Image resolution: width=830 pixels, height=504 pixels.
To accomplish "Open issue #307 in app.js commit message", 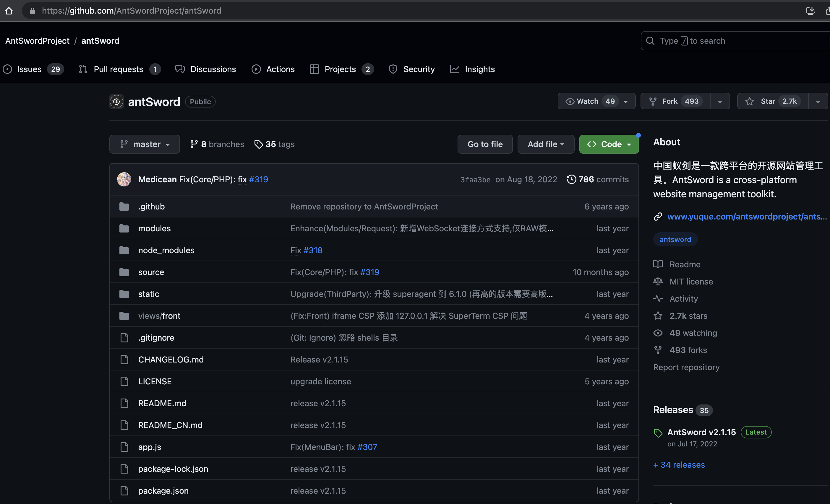I will pos(367,448).
